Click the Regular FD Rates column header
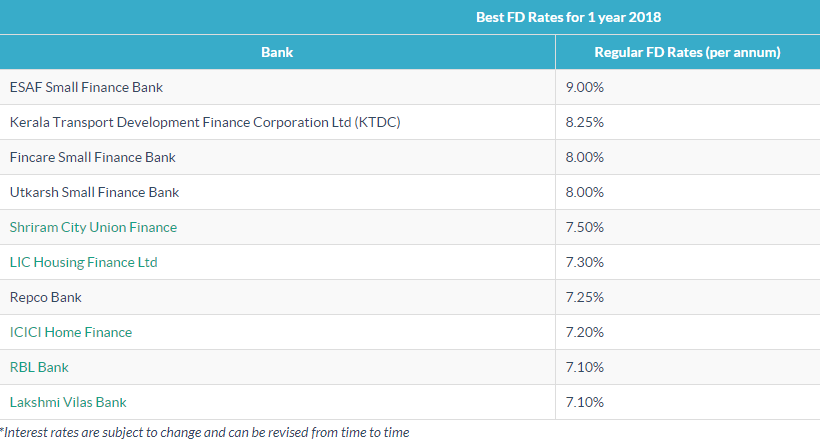Screen dimensions: 820x443 click(x=687, y=52)
